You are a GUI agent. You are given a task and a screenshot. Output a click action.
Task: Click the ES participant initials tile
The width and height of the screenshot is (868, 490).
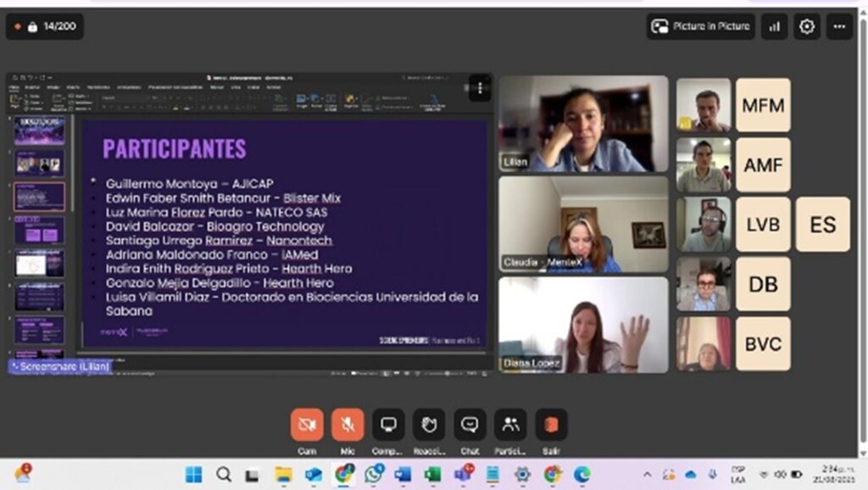coord(822,225)
